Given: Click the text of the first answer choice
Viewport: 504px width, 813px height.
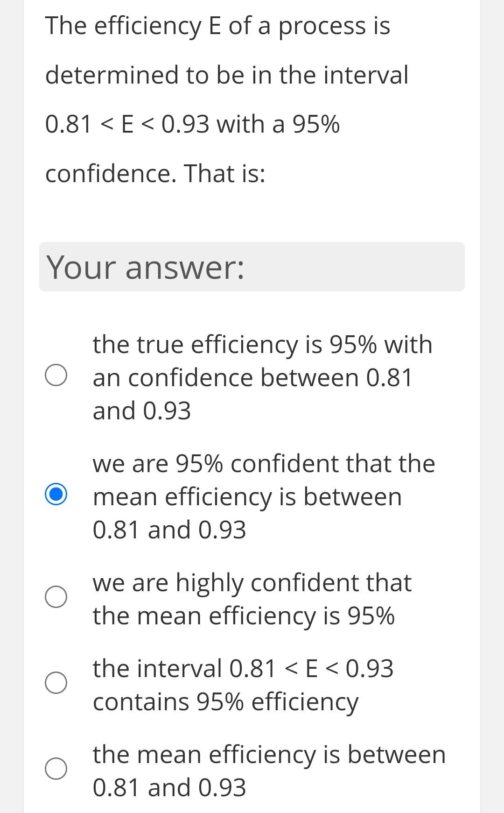Looking at the screenshot, I should click(263, 376).
